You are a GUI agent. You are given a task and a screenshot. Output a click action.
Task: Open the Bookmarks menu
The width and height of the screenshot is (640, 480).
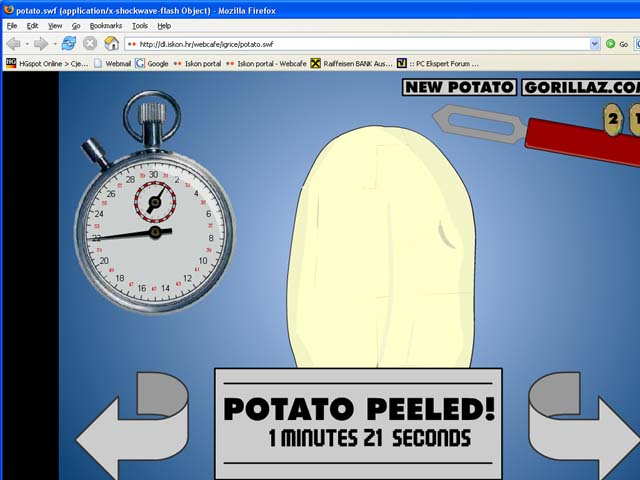point(104,25)
